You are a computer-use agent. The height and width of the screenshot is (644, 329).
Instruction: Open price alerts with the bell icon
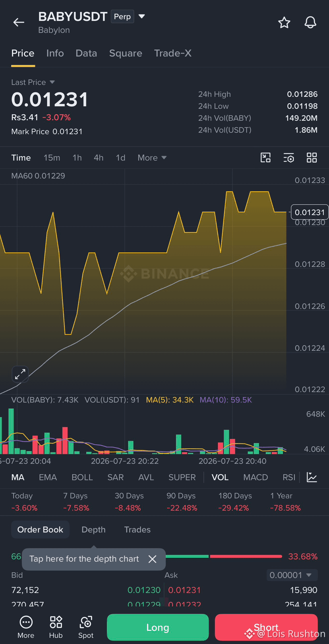tap(310, 23)
